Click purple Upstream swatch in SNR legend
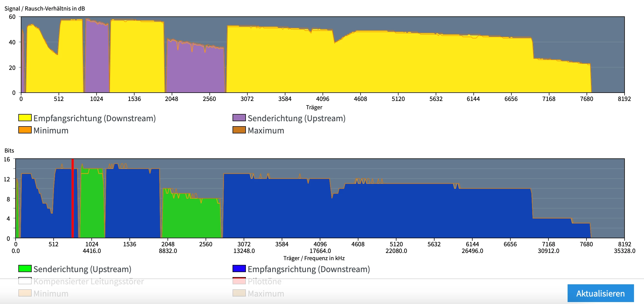This screenshot has height=304, width=644. [239, 118]
